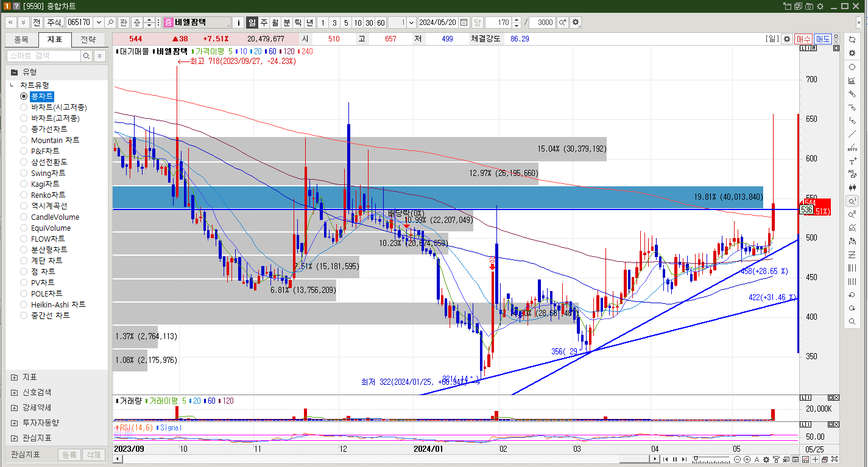Expand the 투자자동향 section
The height and width of the screenshot is (467, 868).
14,423
